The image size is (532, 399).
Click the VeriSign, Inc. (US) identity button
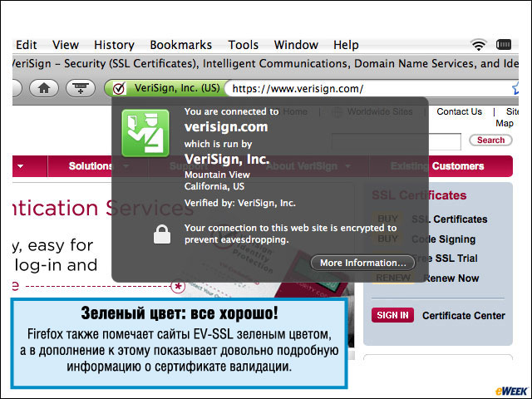(166, 89)
